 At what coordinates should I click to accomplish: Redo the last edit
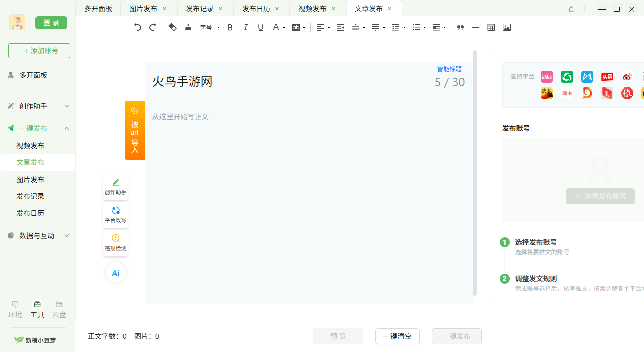[153, 28]
